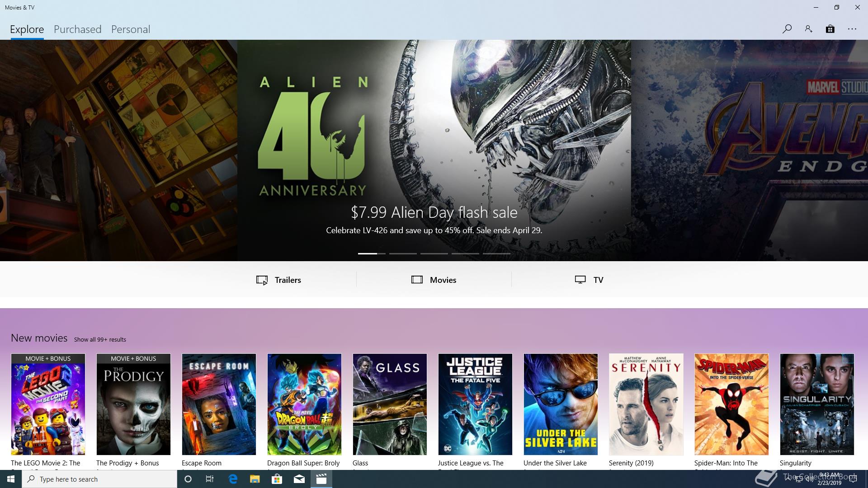This screenshot has height=488, width=868.
Task: Select the second carousel page indicator
Action: pyautogui.click(x=403, y=253)
